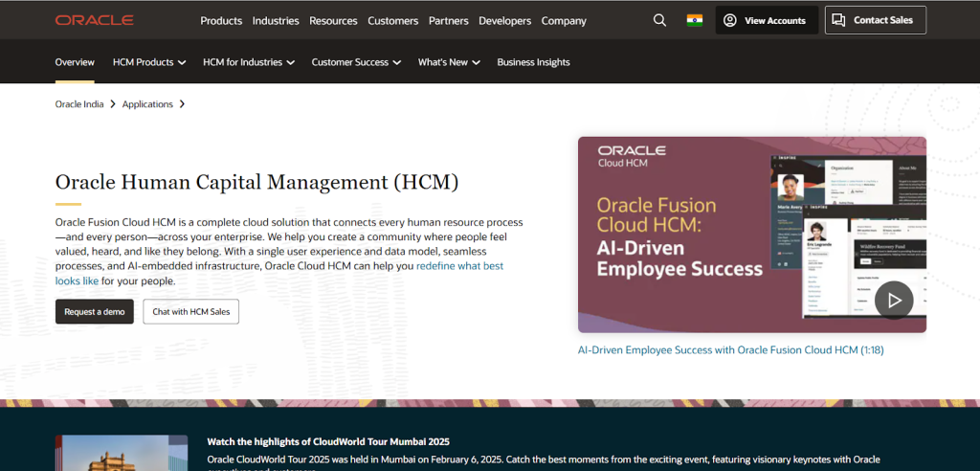Click the India flag country selector
This screenshot has width=980, height=471.
tap(695, 20)
